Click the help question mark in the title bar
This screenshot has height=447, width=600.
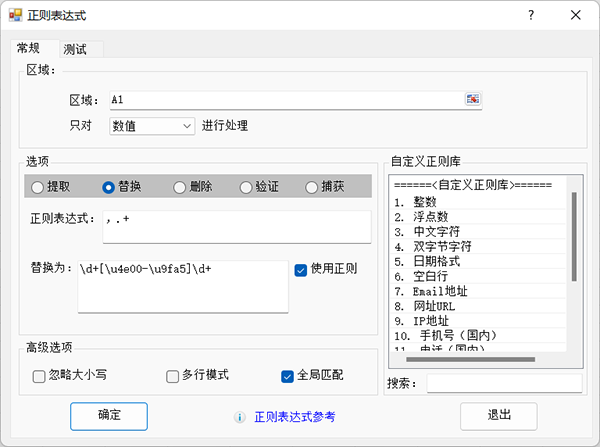pyautogui.click(x=531, y=15)
